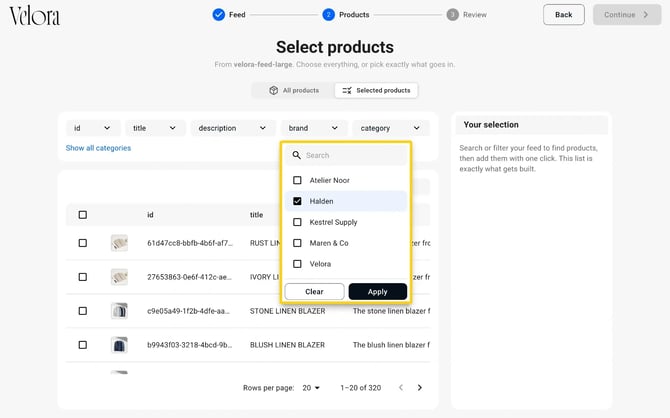Screen dimensions: 670x418
Task: Click the Products step label
Action: coord(354,15)
